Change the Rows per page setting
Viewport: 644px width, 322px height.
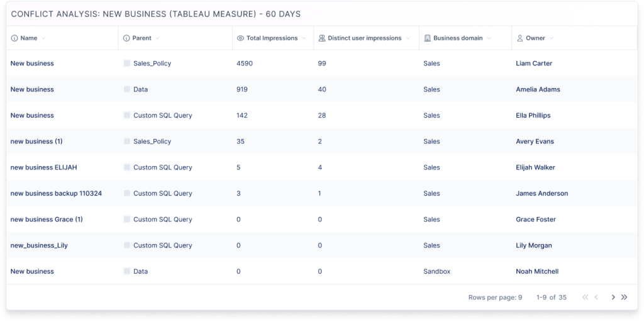click(496, 297)
